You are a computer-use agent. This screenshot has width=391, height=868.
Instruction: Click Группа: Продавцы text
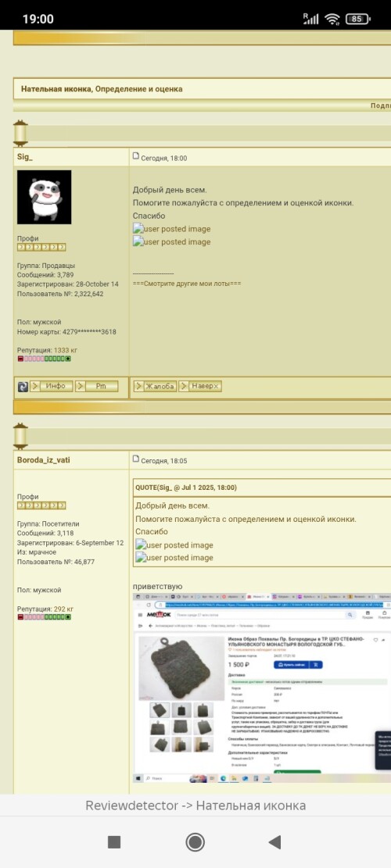(x=46, y=266)
